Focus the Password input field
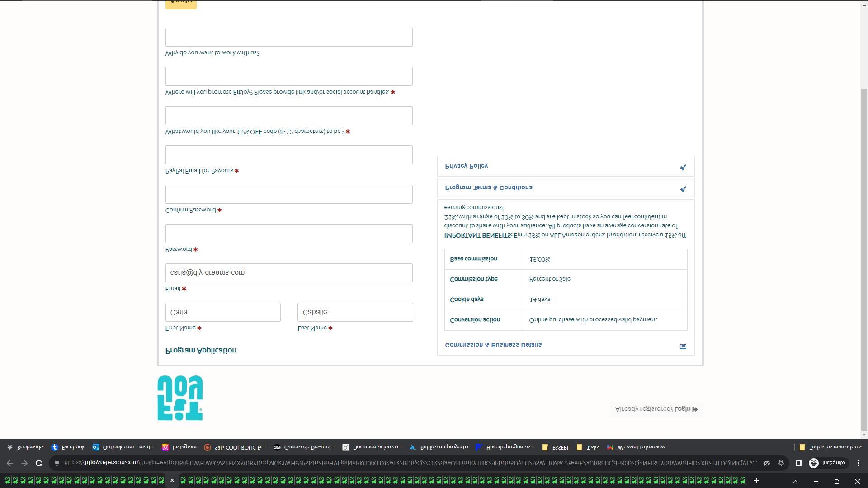 (289, 234)
